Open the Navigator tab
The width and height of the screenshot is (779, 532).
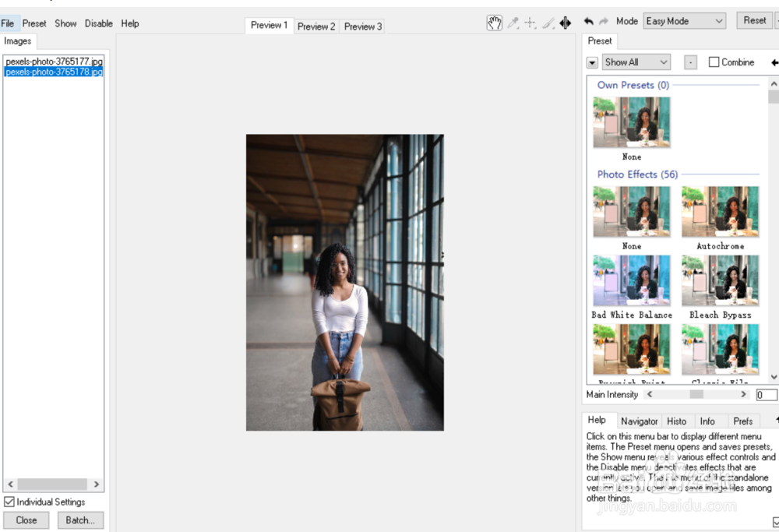pyautogui.click(x=639, y=421)
